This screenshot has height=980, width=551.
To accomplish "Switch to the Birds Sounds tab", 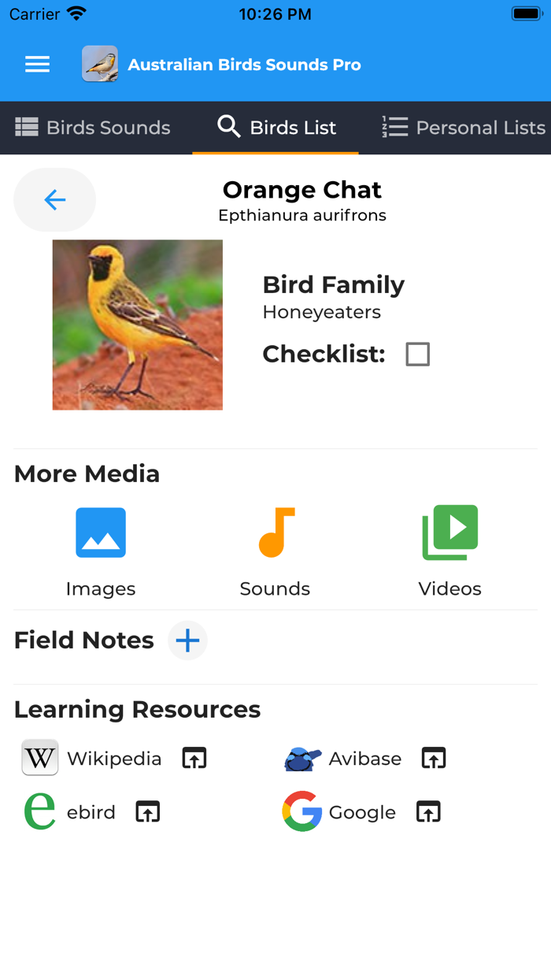I will tap(92, 127).
